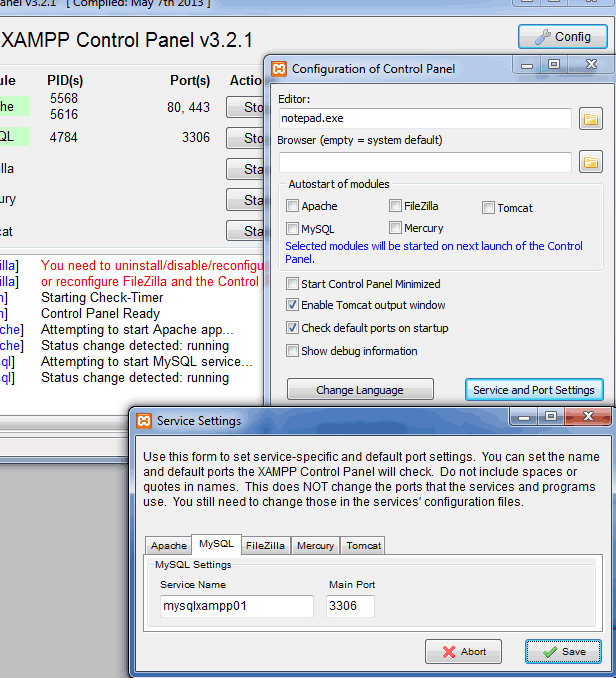Click log line 'Attempting to start MySQL service...'
This screenshot has height=678, width=616.
tap(147, 361)
